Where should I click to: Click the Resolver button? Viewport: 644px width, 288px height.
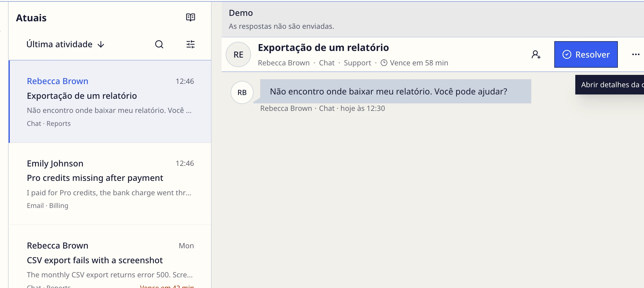(x=586, y=54)
